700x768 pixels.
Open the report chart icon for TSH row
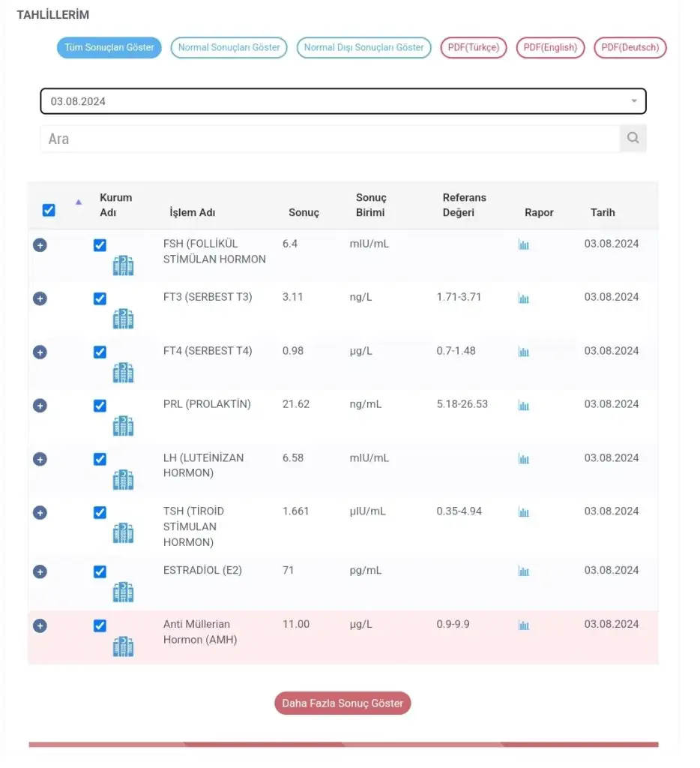pos(523,512)
